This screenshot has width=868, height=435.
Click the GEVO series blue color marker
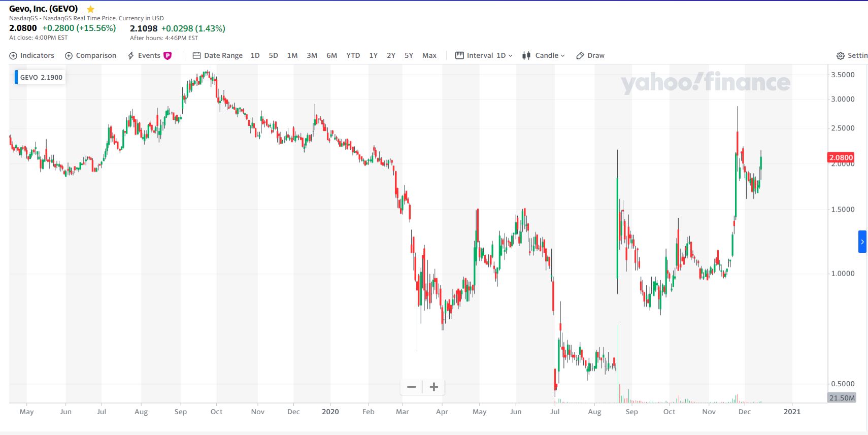[x=16, y=77]
